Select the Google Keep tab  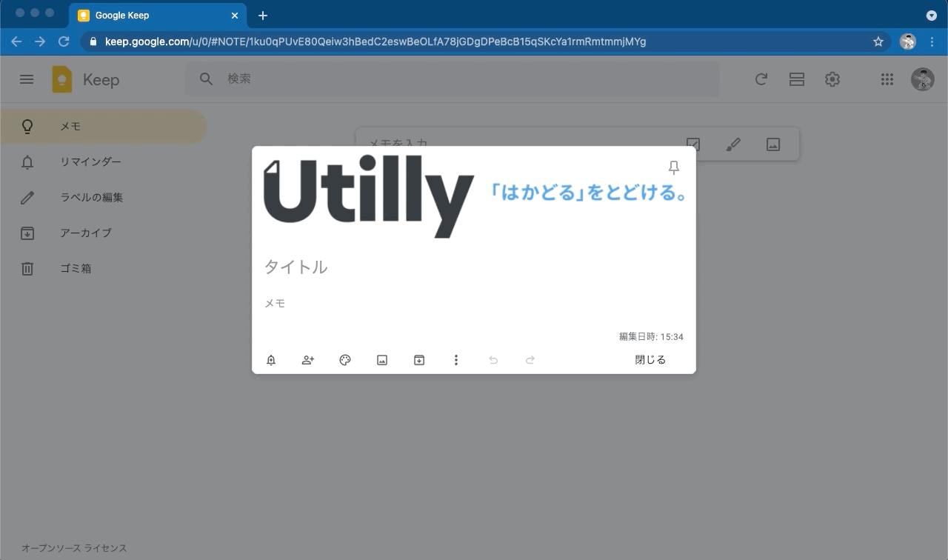coord(158,16)
